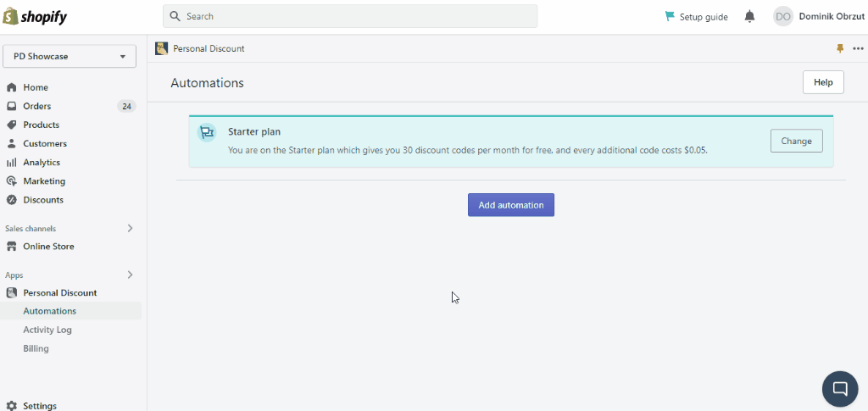Open Discounts in sidebar
This screenshot has width=868, height=411.
click(x=43, y=200)
